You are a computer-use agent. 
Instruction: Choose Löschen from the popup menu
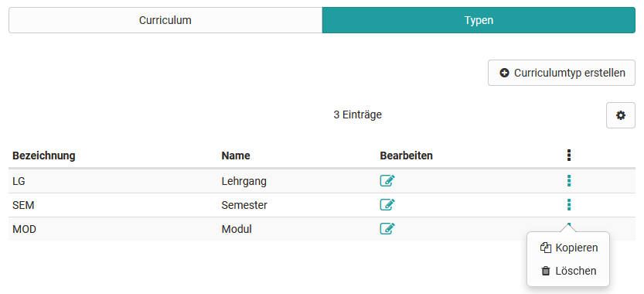coord(568,271)
